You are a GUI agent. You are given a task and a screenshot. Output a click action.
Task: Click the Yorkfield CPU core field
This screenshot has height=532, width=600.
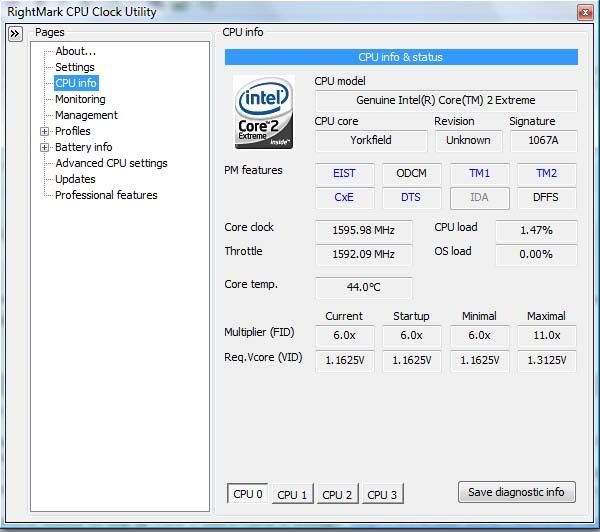371,140
